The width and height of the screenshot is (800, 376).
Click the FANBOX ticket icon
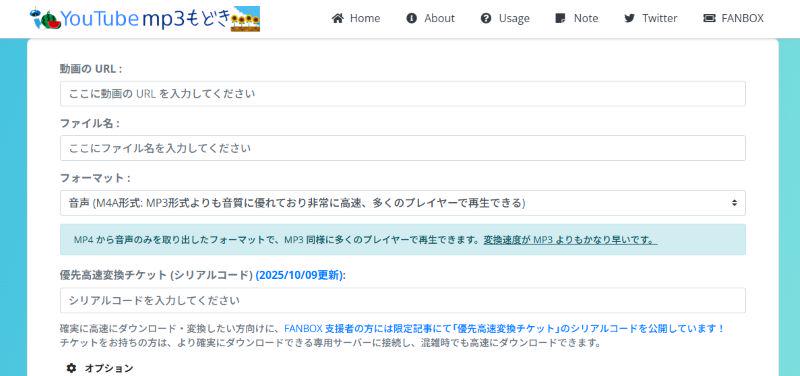pos(709,18)
